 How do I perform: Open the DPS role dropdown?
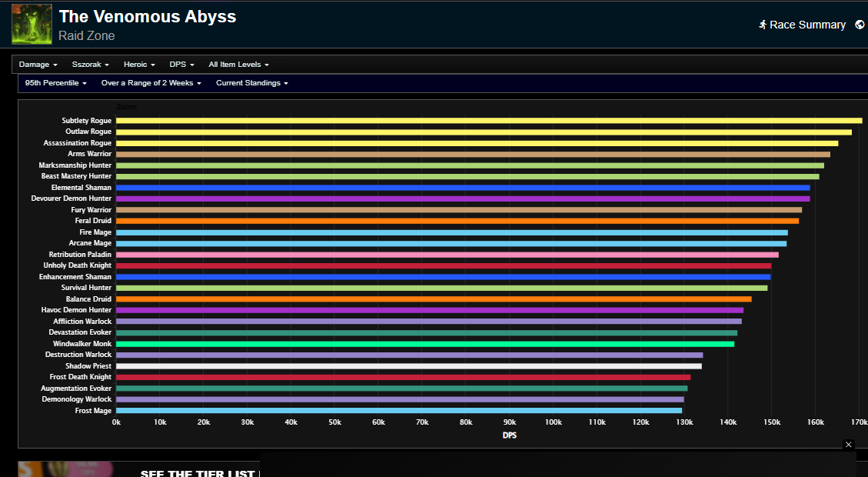coord(181,65)
